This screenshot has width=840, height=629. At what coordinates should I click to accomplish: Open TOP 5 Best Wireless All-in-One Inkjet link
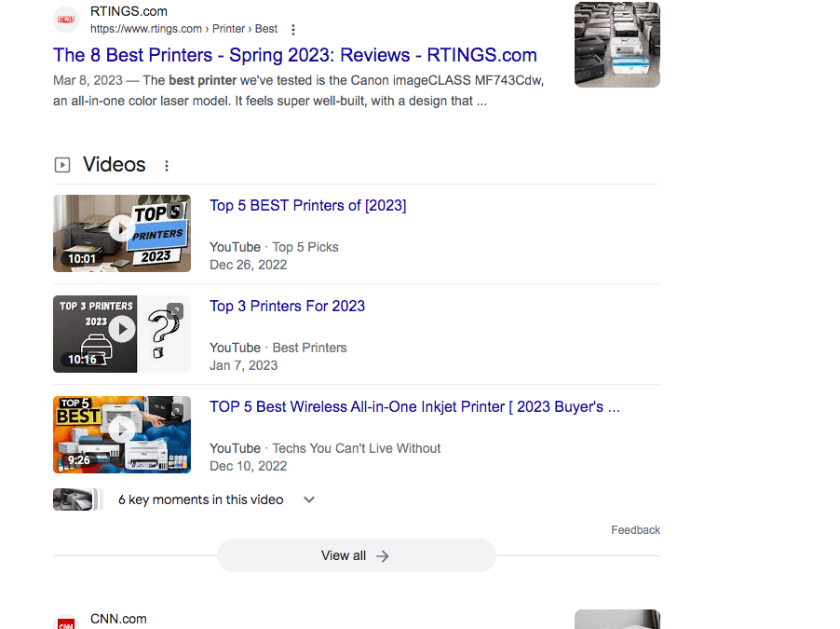click(x=414, y=407)
